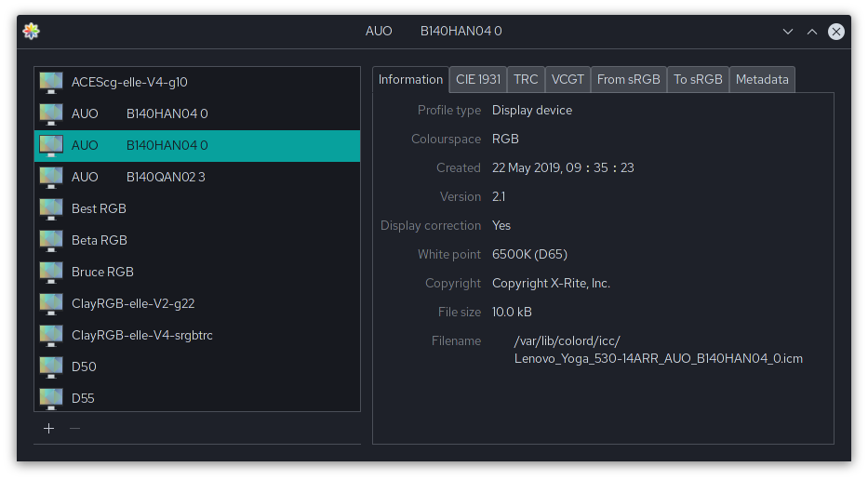Maximize the window using up chevron
Viewport: 868px width, 480px height.
click(812, 32)
